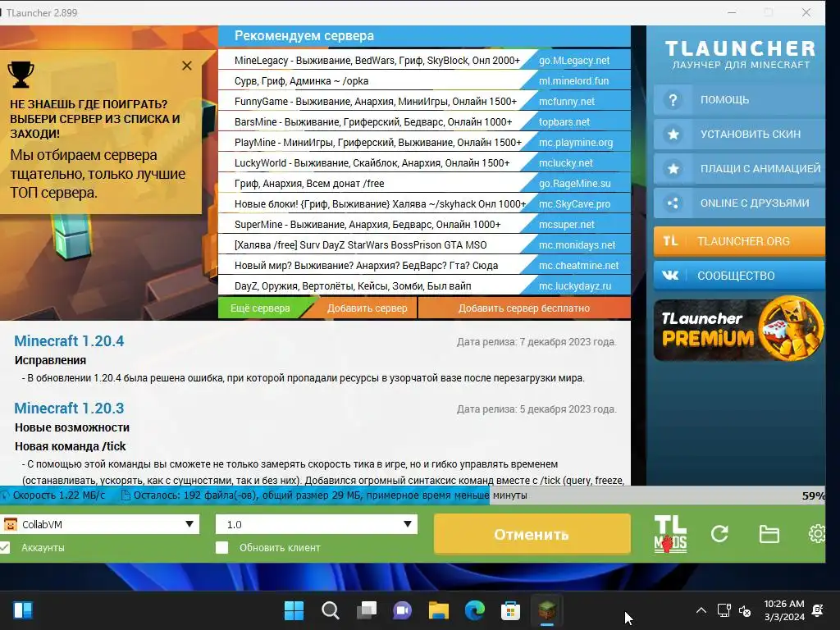This screenshot has height=630, width=840.
Task: Open Task View on the taskbar
Action: [x=367, y=610]
